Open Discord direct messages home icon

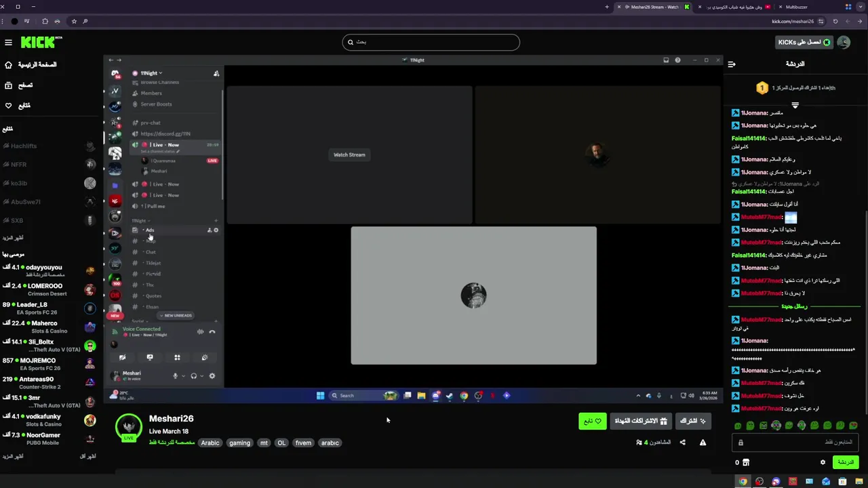click(x=115, y=74)
